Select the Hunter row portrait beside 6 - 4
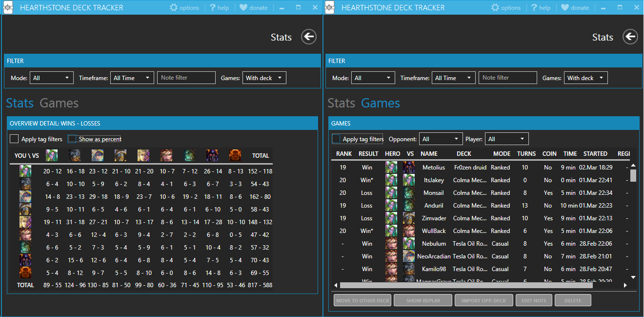 coord(25,184)
